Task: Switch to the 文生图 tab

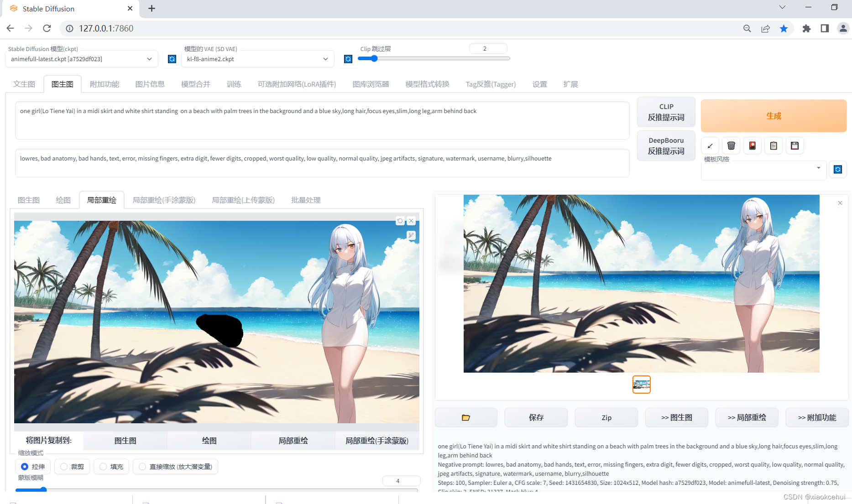Action: [x=24, y=84]
